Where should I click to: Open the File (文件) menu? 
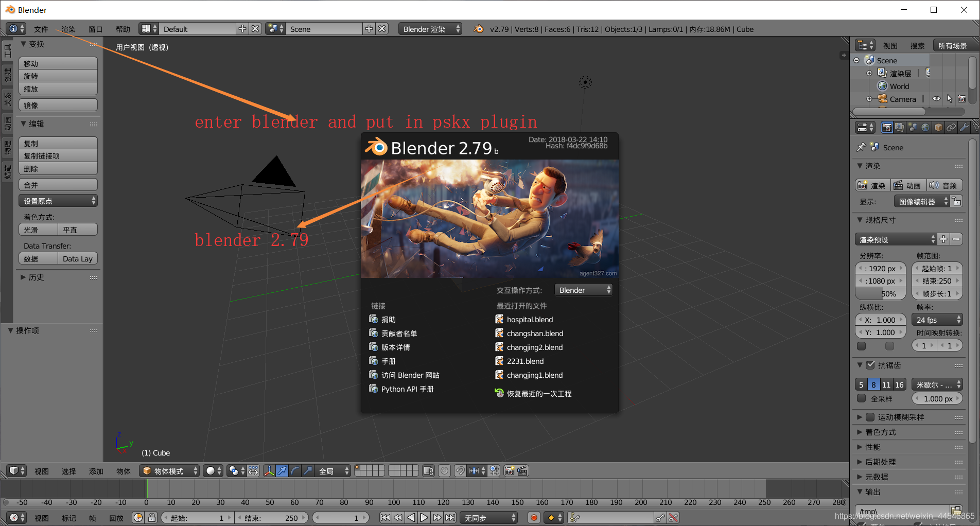point(41,29)
